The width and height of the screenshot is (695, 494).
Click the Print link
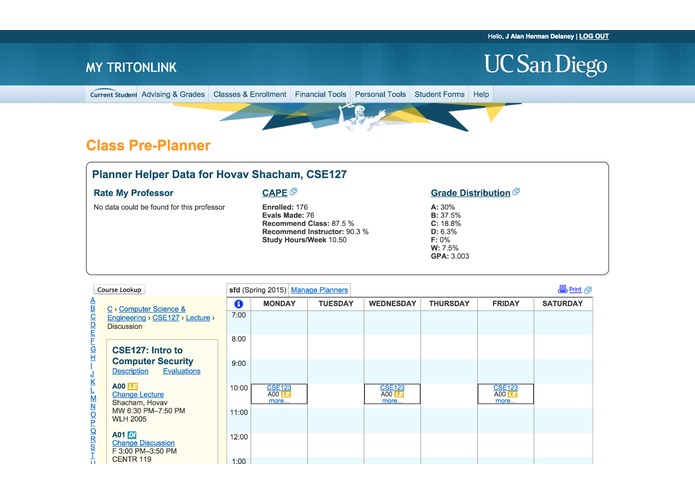coord(575,290)
